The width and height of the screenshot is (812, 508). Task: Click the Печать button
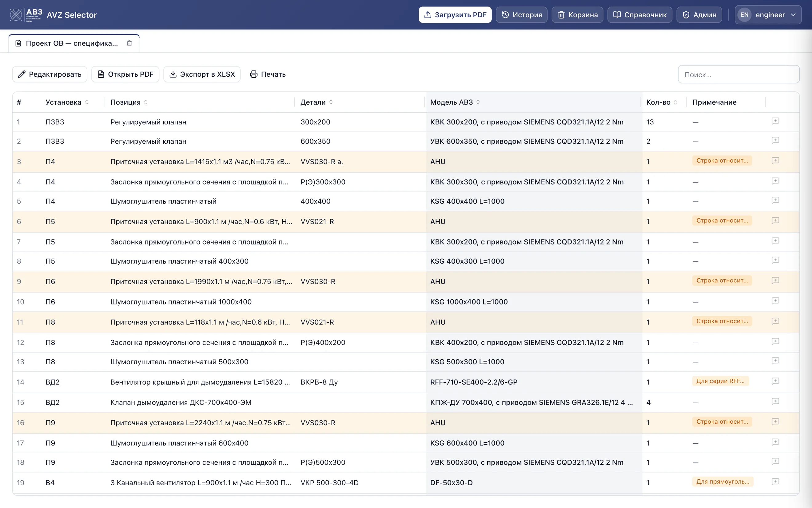pyautogui.click(x=268, y=74)
